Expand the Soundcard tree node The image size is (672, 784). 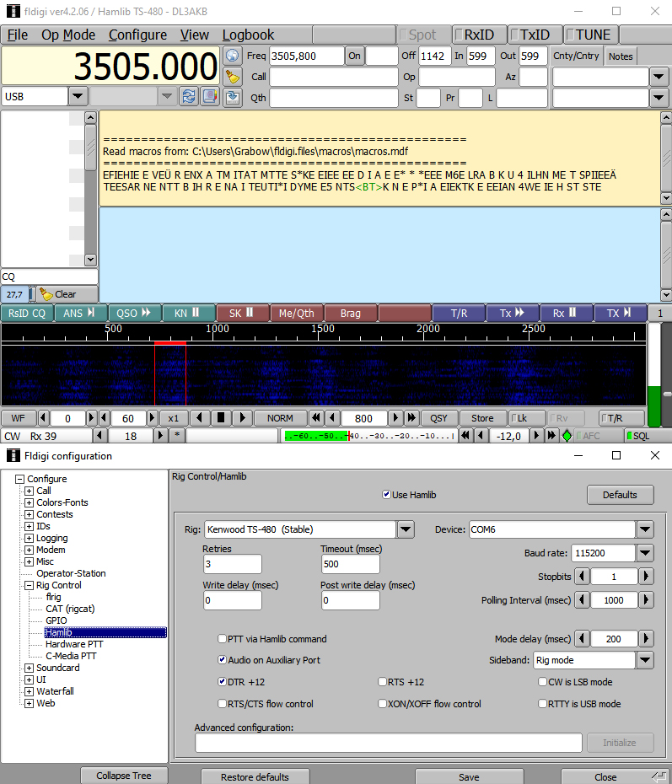click(30, 668)
